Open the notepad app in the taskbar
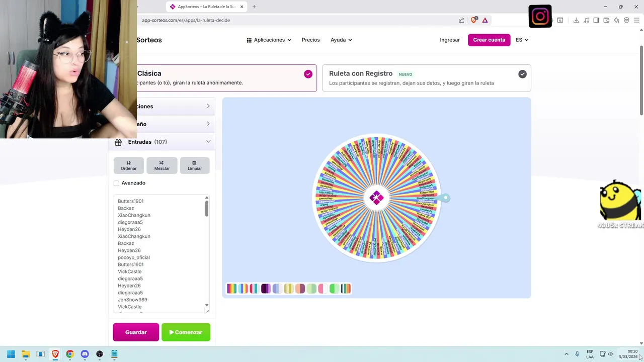This screenshot has height=362, width=644. [114, 354]
